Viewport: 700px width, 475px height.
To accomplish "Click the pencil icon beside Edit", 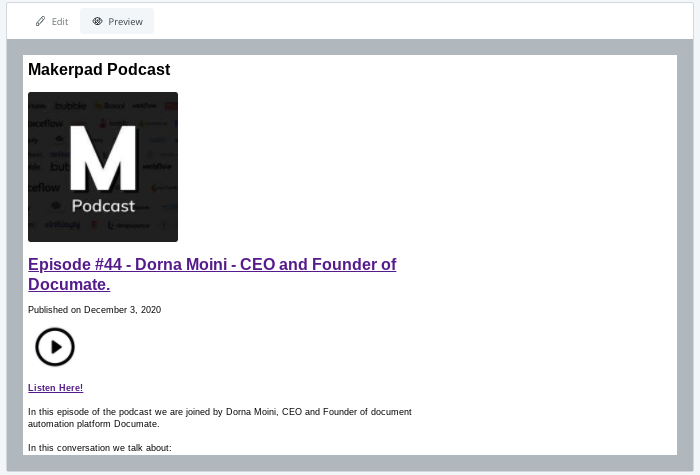I will (x=41, y=21).
